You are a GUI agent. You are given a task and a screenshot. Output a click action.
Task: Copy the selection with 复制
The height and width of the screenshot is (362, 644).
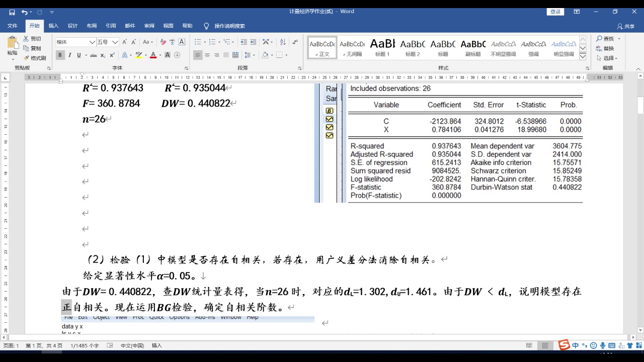(32, 48)
